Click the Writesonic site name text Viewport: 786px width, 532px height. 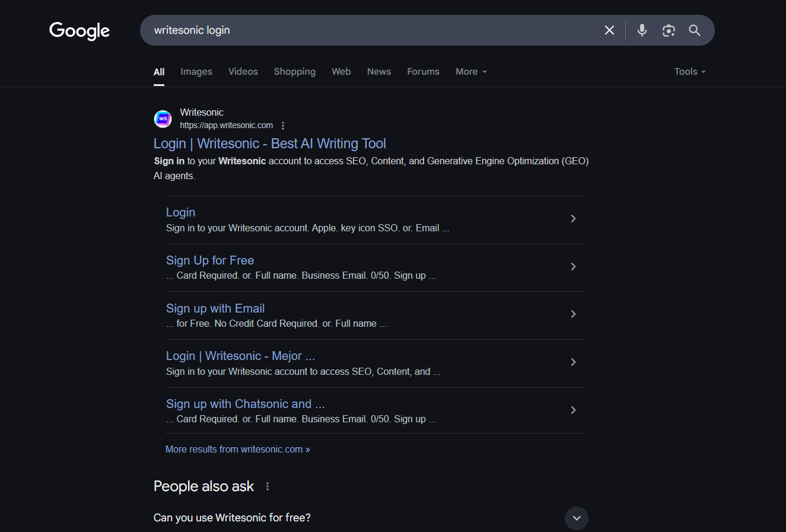click(x=202, y=112)
